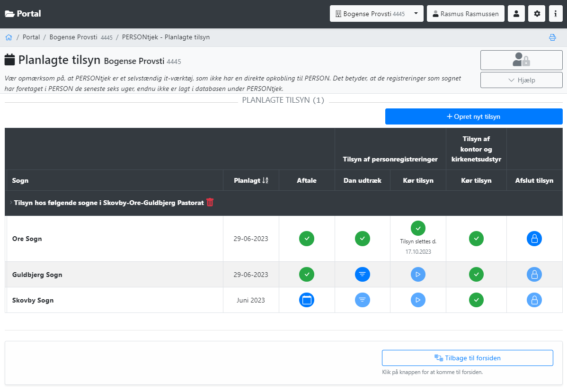Click the Dan udtræk column header

(x=363, y=180)
